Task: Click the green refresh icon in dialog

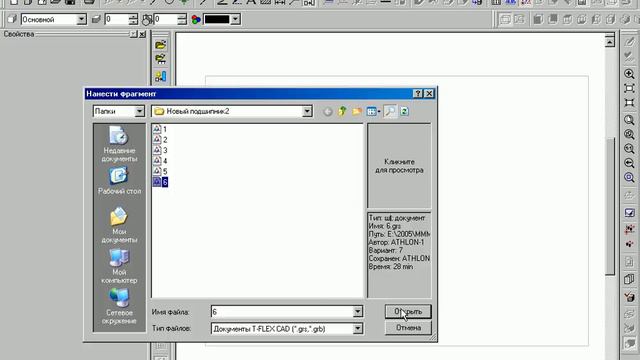Action: click(x=404, y=111)
